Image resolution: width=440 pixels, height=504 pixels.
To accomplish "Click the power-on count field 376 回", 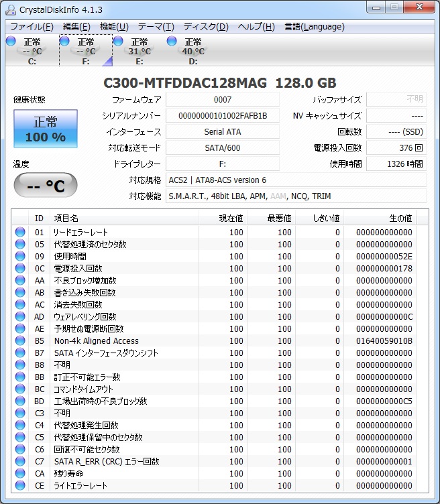I will (396, 147).
